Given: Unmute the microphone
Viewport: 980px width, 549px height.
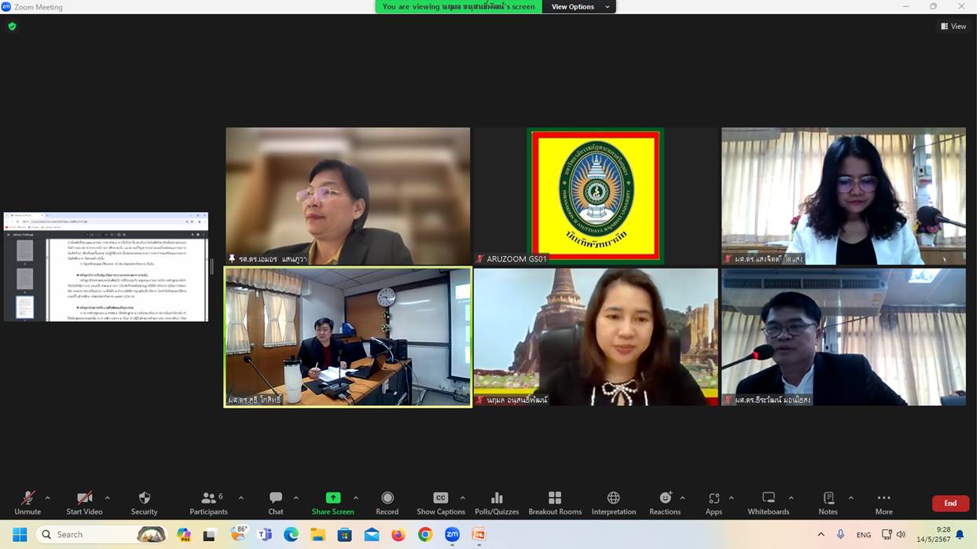Looking at the screenshot, I should click(28, 503).
